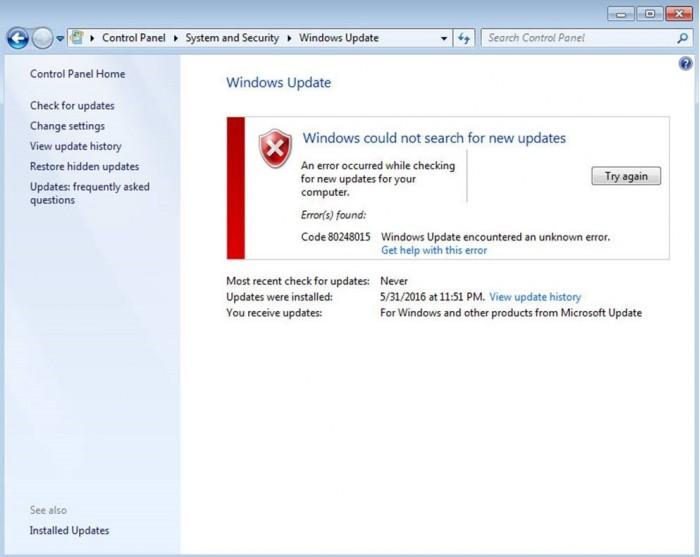The height and width of the screenshot is (557, 700).
Task: Click the Forward navigation arrow button
Action: pos(42,38)
